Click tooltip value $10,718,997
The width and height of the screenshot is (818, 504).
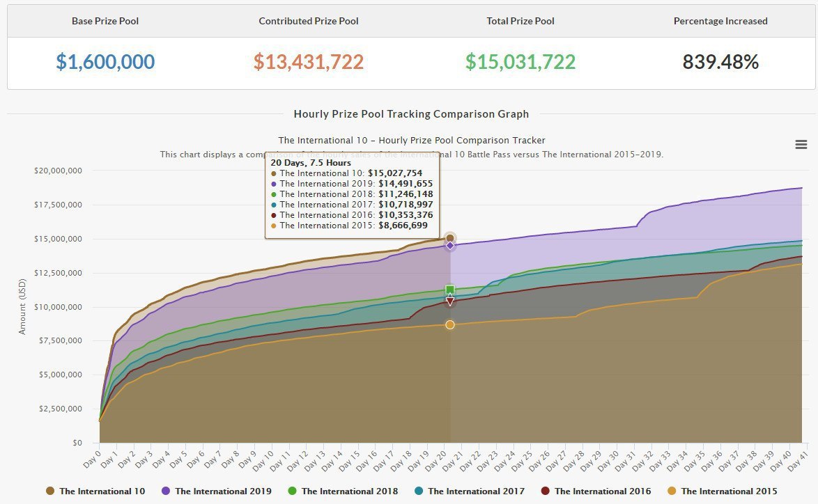pos(406,204)
